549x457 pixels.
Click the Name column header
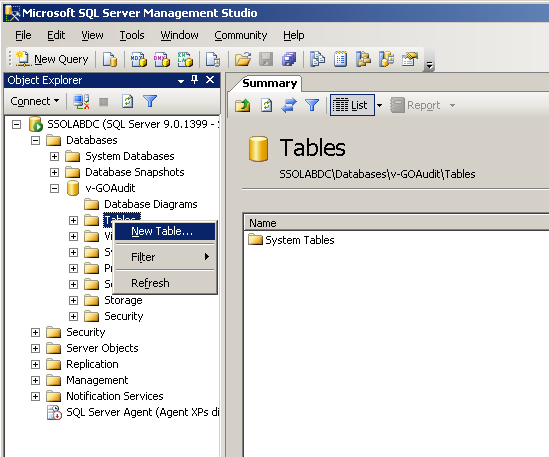tap(396, 223)
